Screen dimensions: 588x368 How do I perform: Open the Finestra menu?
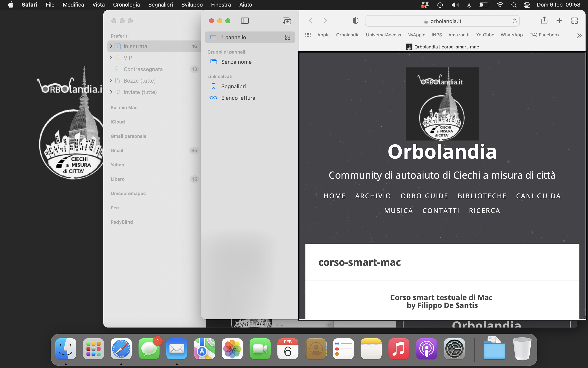coord(221,5)
